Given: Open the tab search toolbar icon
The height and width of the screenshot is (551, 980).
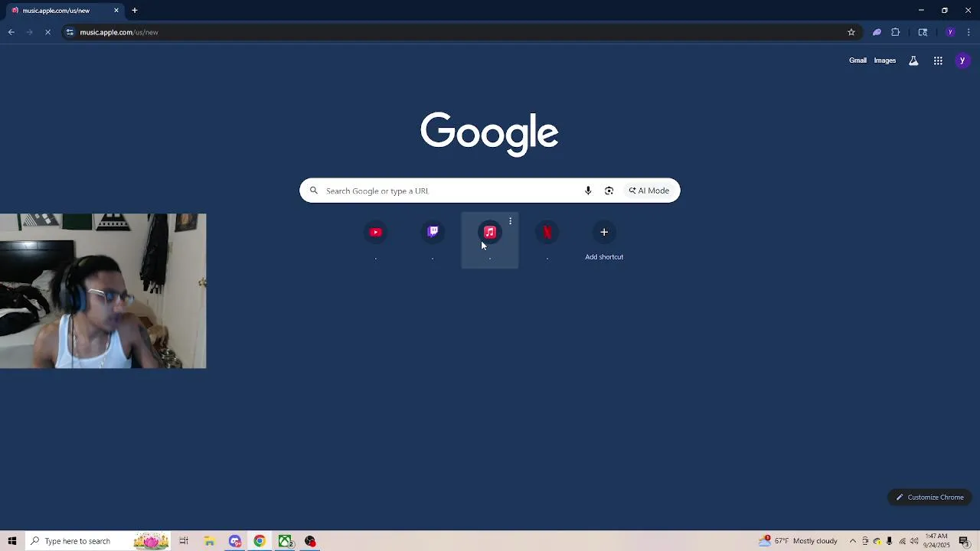Looking at the screenshot, I should pyautogui.click(x=923, y=32).
